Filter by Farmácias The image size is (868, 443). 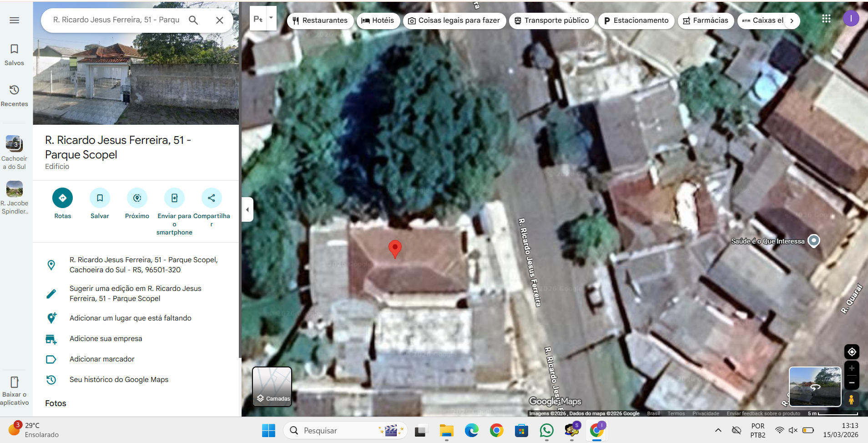tap(706, 20)
